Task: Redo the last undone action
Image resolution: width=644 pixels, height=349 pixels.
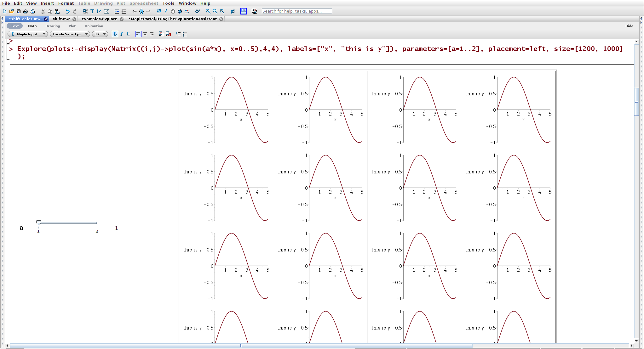Action: (x=75, y=11)
